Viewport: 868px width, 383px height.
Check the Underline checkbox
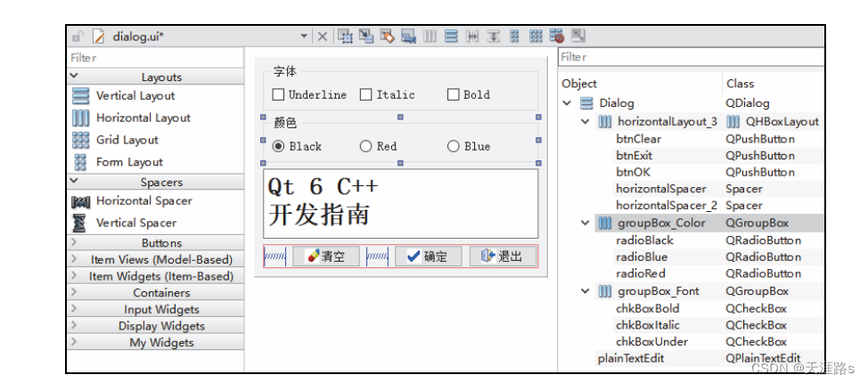point(278,94)
